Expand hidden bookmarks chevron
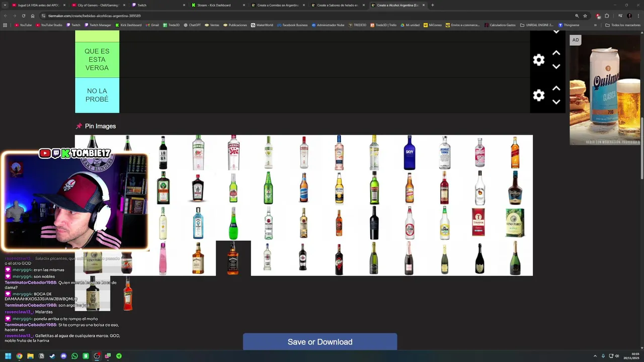644x362 pixels. click(595, 25)
